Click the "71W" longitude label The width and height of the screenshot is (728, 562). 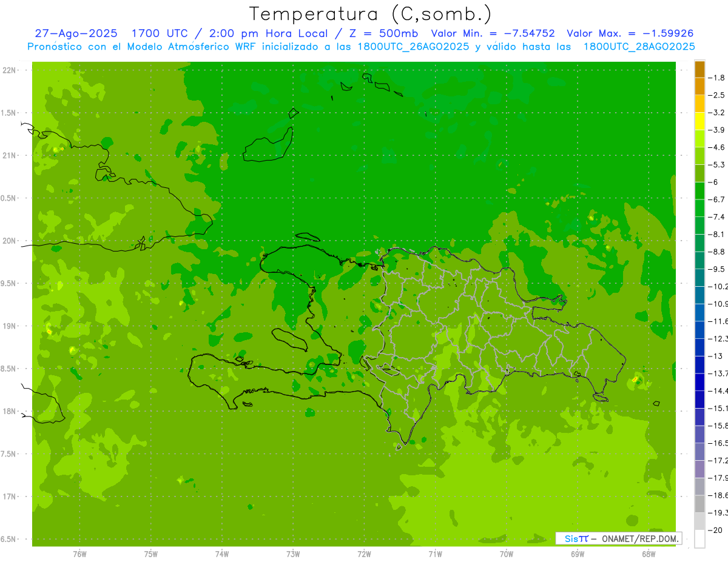coord(435,554)
